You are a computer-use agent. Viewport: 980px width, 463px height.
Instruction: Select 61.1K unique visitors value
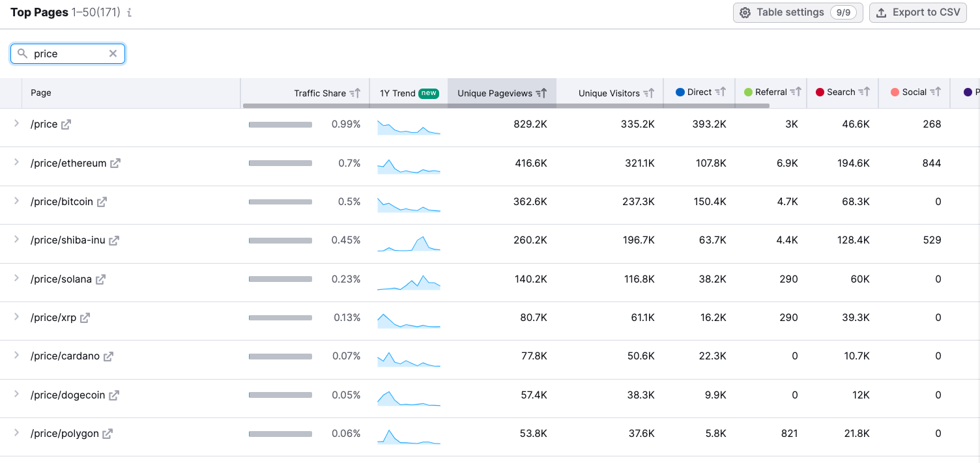tap(642, 318)
